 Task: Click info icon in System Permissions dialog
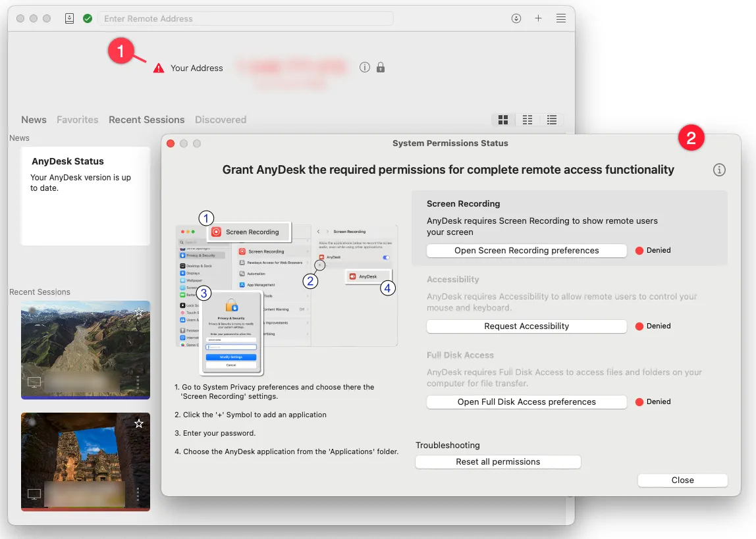point(719,170)
